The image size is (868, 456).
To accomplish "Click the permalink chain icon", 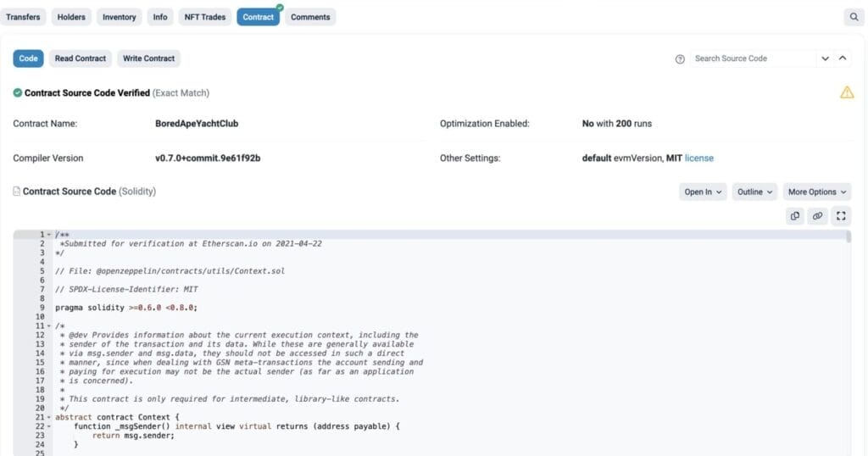I will [x=818, y=216].
